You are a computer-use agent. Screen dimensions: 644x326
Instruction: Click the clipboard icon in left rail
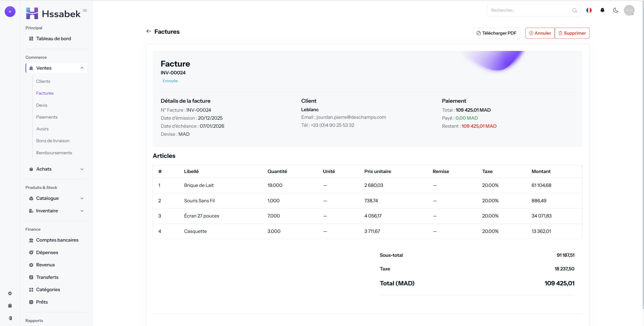click(x=10, y=305)
